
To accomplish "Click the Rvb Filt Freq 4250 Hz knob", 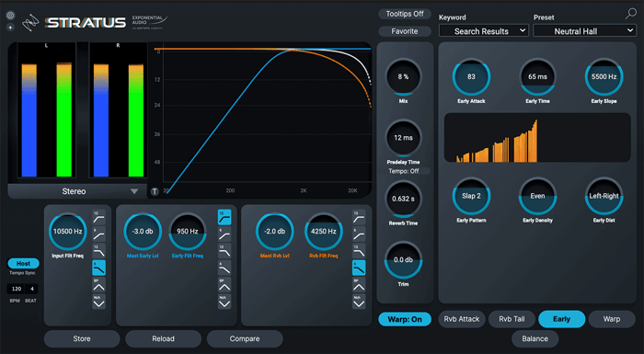I will coord(324,232).
